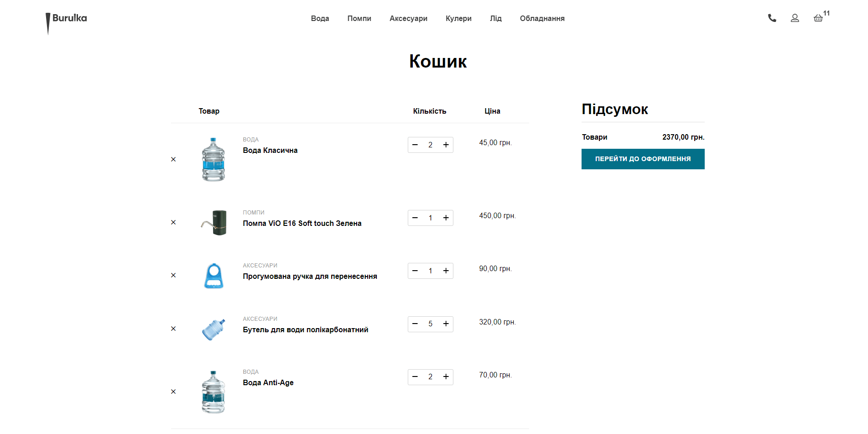
Task: Open Бутель для води полікарбонатний link
Action: pyautogui.click(x=305, y=329)
